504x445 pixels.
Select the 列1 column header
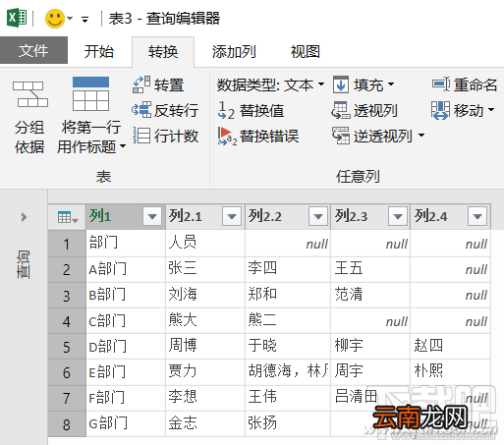click(126, 216)
